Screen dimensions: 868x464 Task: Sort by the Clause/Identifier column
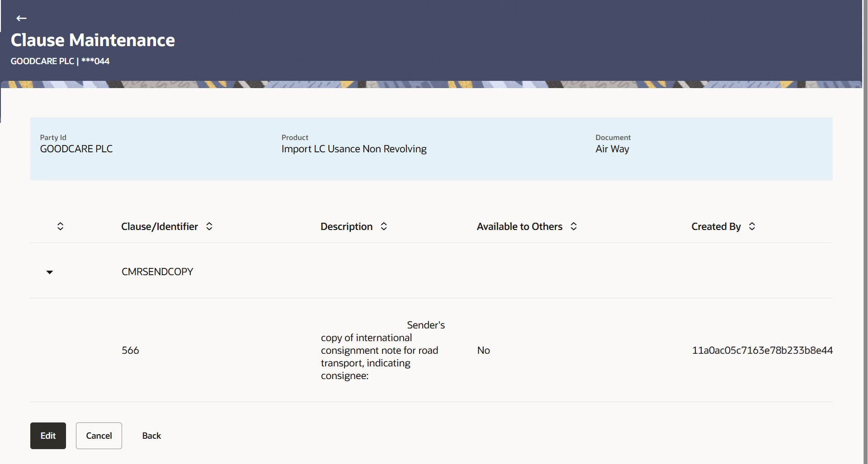tap(209, 226)
